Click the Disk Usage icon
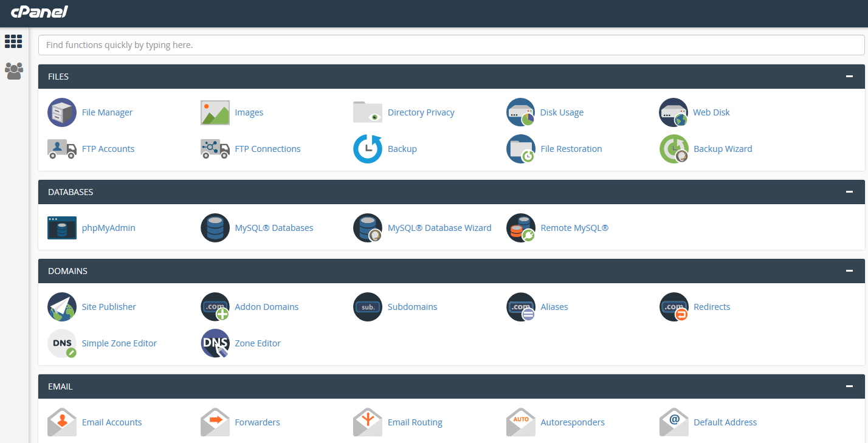This screenshot has height=443, width=868. coord(521,112)
